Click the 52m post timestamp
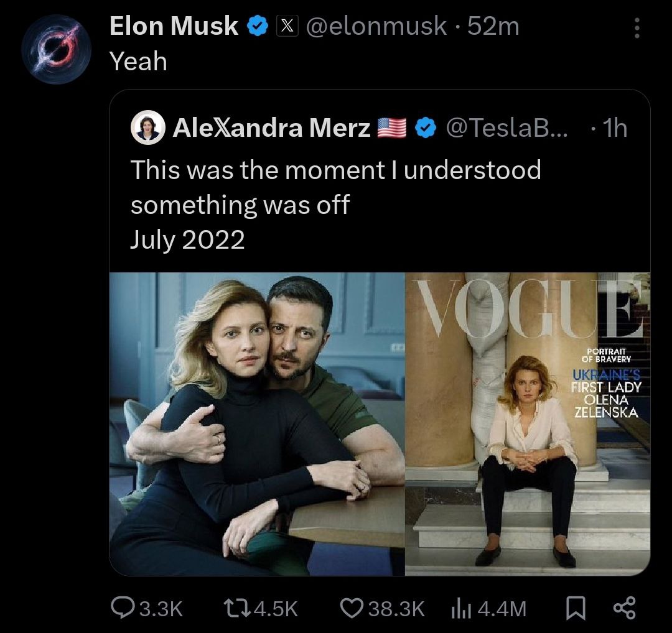 point(493,26)
